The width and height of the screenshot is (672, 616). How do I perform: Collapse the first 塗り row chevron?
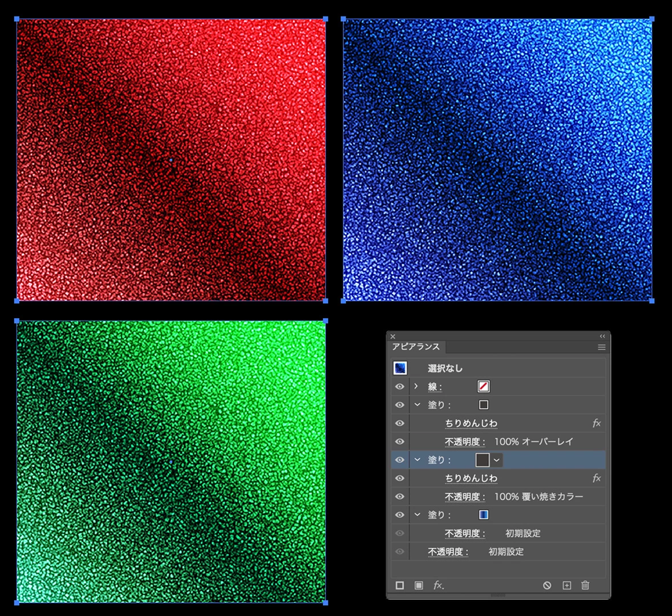pos(418,405)
